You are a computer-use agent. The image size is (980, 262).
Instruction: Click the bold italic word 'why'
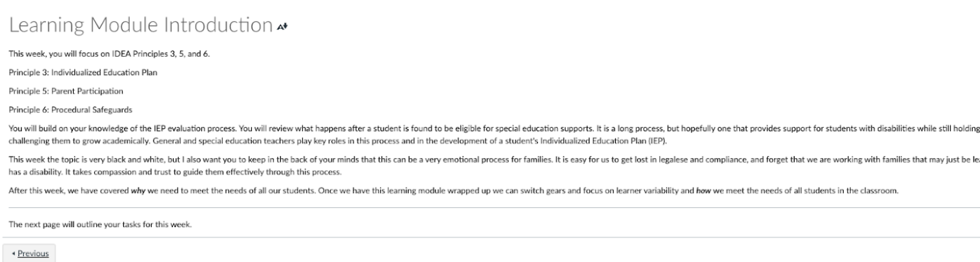pos(139,189)
